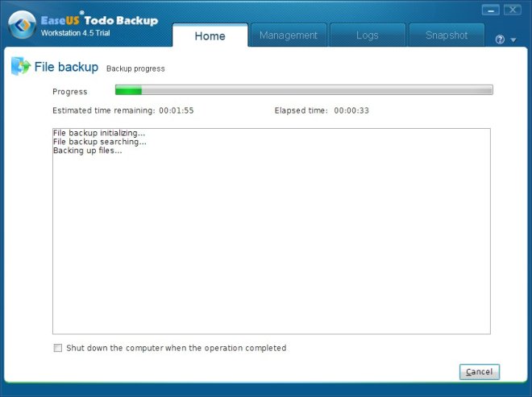Click the backup progress bar
The height and width of the screenshot is (397, 532).
304,90
